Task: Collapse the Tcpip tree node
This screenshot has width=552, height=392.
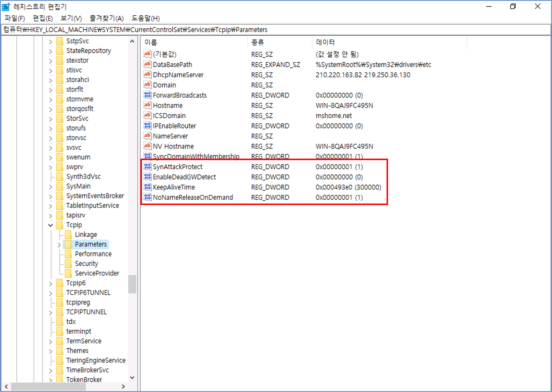Action: point(50,225)
